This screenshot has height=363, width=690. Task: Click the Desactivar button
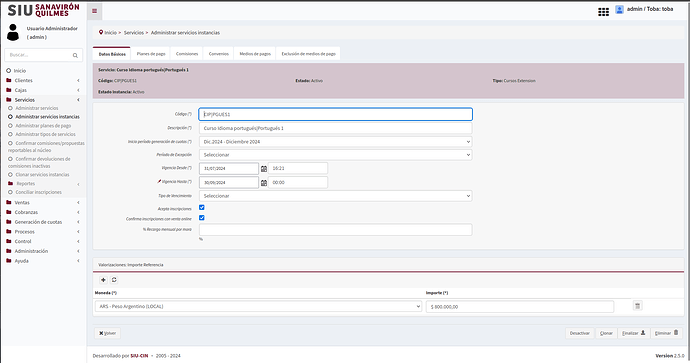coord(580,333)
